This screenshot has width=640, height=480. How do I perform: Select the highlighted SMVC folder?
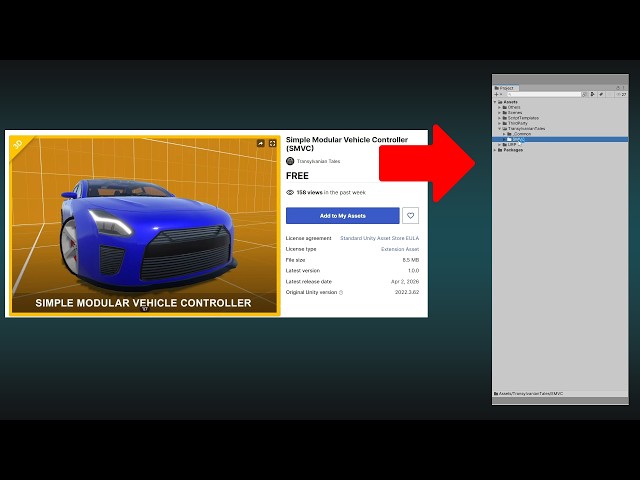point(560,140)
